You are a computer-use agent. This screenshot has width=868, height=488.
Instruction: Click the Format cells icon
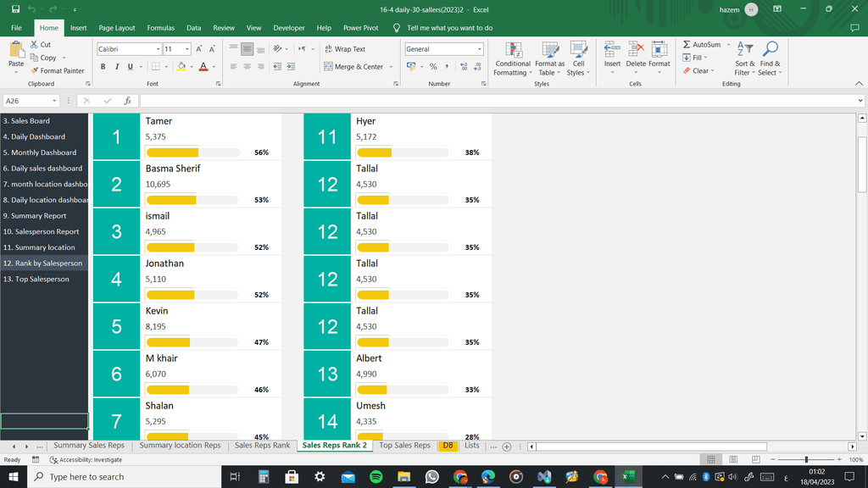659,50
